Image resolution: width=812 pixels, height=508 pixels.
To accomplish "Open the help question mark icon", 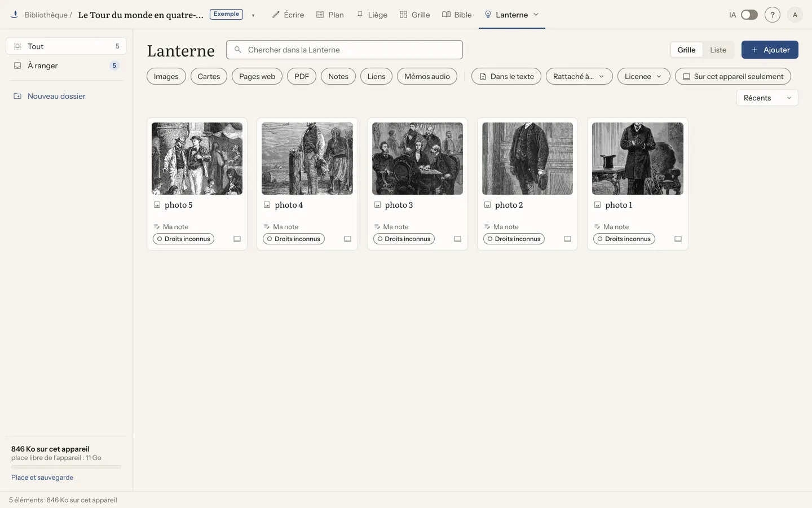I will coord(773,15).
